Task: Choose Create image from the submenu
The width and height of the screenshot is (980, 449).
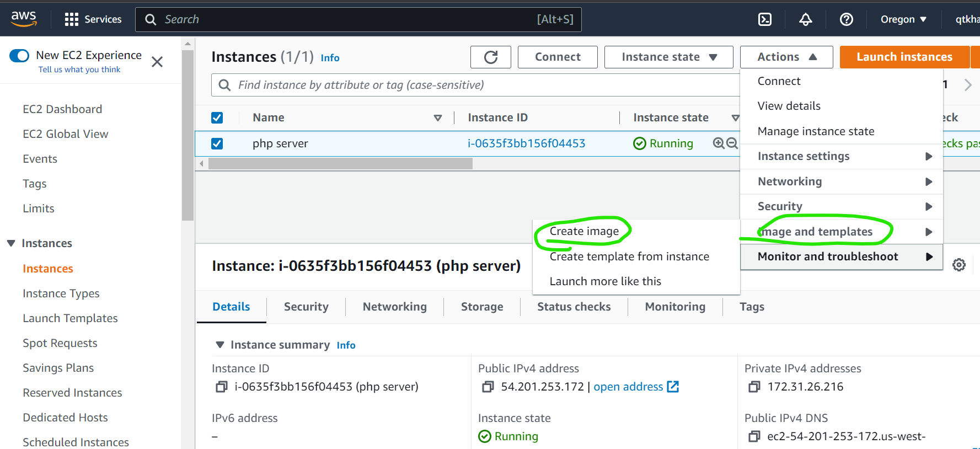Action: point(584,231)
